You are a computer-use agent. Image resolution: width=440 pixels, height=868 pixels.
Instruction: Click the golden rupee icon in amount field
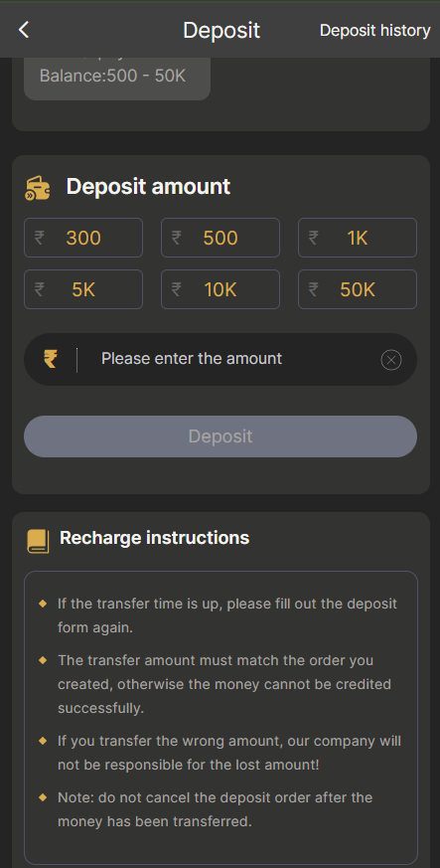51,359
